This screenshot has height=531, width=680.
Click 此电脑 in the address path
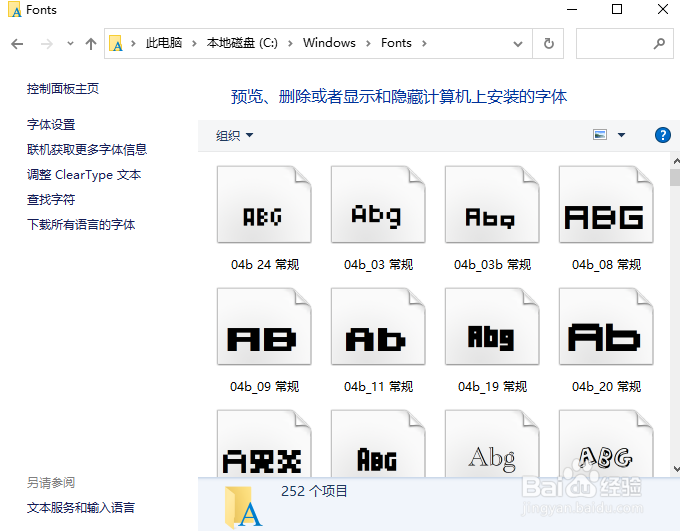tap(164, 43)
